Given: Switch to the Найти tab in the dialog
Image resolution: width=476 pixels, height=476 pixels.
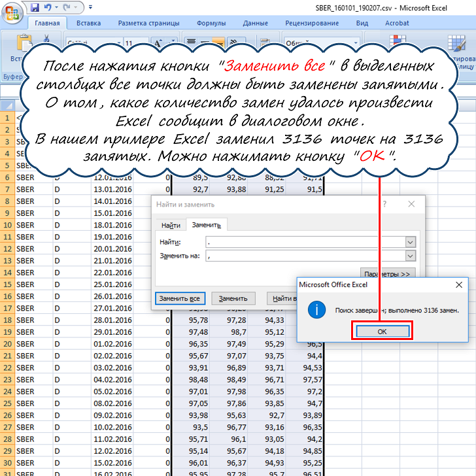Looking at the screenshot, I should pyautogui.click(x=171, y=225).
